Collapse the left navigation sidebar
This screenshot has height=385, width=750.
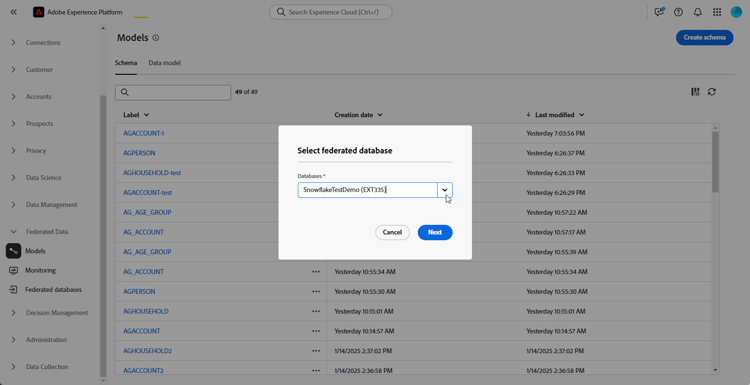point(13,12)
